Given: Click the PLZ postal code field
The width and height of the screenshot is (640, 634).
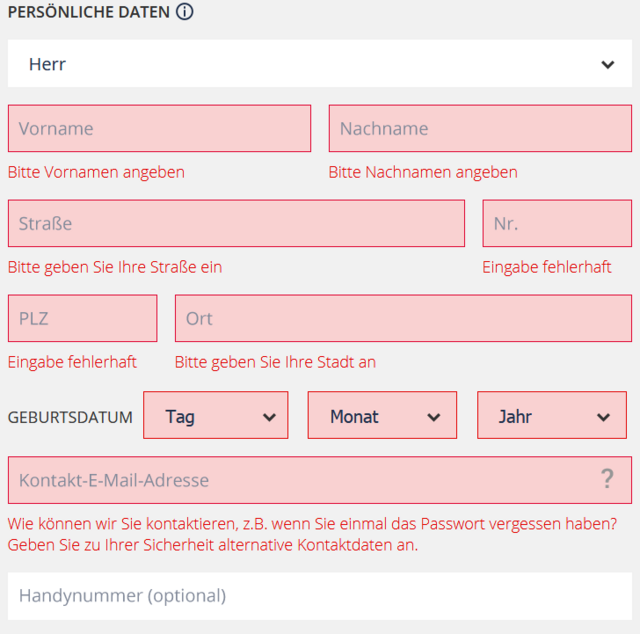Looking at the screenshot, I should tap(82, 318).
